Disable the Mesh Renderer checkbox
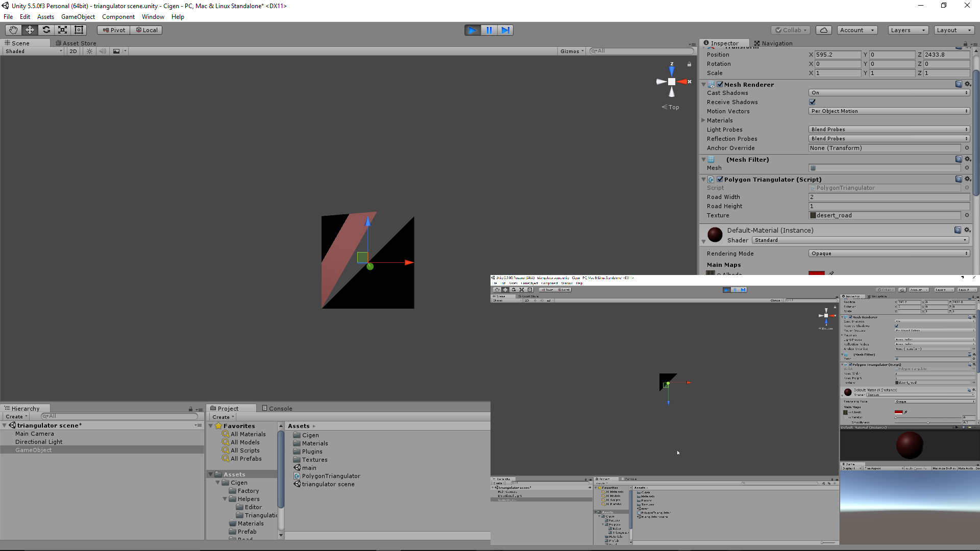Viewport: 980px width, 551px height. pyautogui.click(x=720, y=84)
